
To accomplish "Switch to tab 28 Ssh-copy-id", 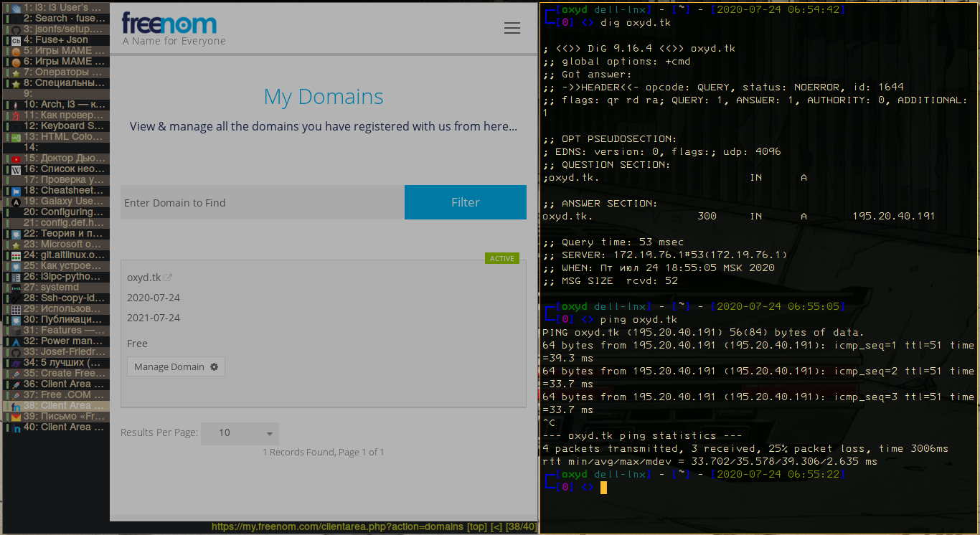I will (56, 298).
